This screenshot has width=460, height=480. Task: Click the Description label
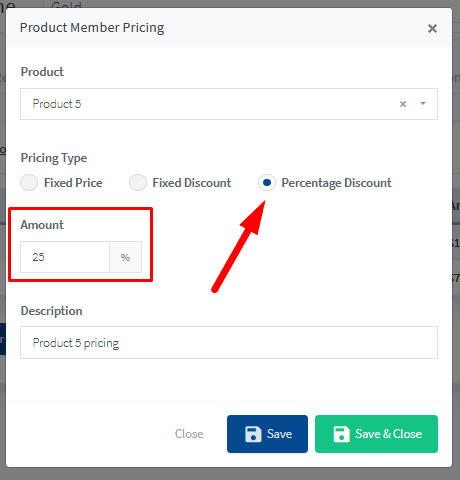(51, 311)
